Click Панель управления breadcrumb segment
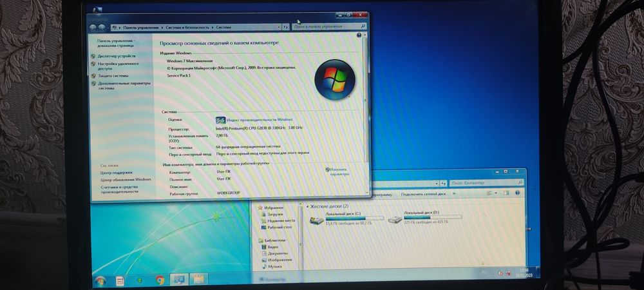Image resolution: width=644 pixels, height=290 pixels. tap(140, 28)
